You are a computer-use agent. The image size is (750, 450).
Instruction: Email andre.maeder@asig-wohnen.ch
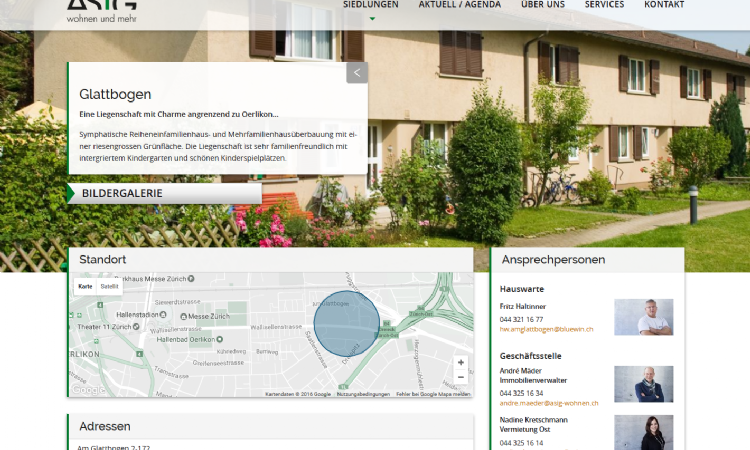pyautogui.click(x=549, y=403)
